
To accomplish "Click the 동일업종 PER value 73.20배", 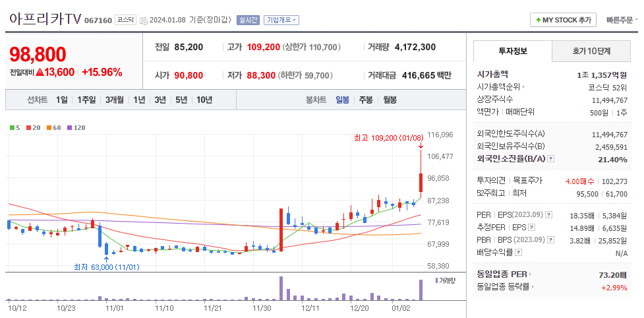I will [613, 274].
